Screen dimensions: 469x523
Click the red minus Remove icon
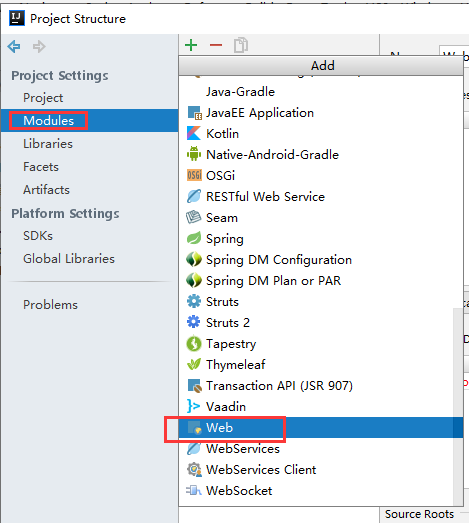coord(216,45)
